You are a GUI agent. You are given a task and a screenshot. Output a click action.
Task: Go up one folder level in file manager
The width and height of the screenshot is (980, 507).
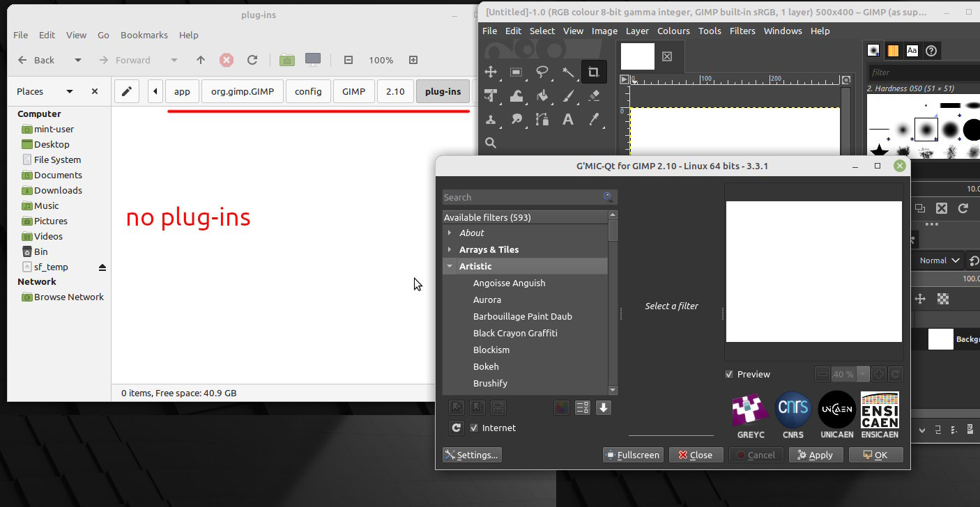pyautogui.click(x=201, y=60)
